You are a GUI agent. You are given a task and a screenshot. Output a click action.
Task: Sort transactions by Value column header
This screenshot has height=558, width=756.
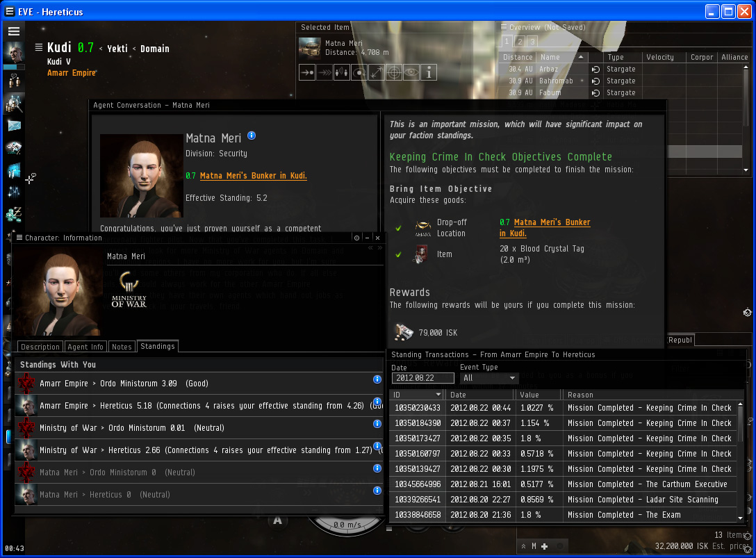[x=539, y=395]
